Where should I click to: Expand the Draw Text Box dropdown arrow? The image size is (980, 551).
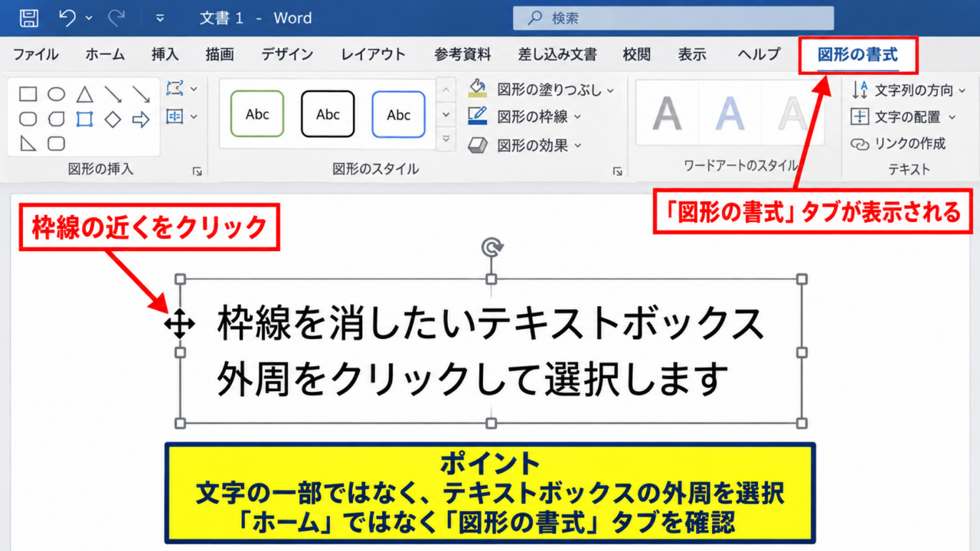click(x=194, y=117)
